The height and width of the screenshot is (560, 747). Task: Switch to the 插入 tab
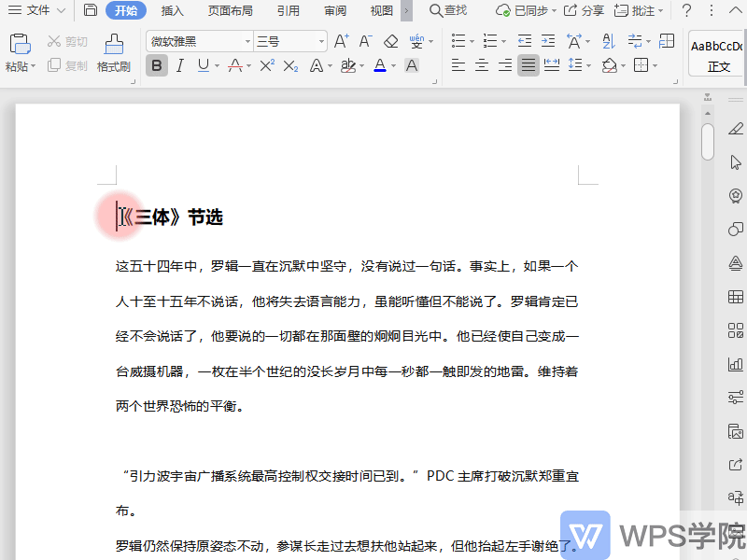click(x=173, y=10)
